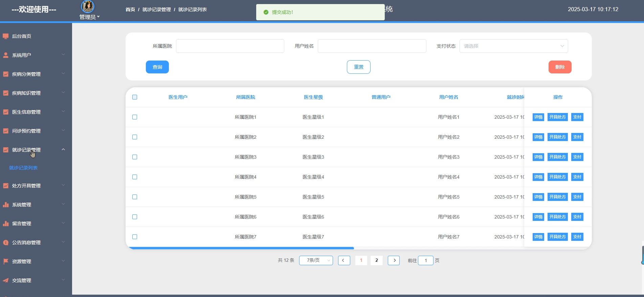
Task: Check the row for 所属医院3
Action: coord(135,157)
